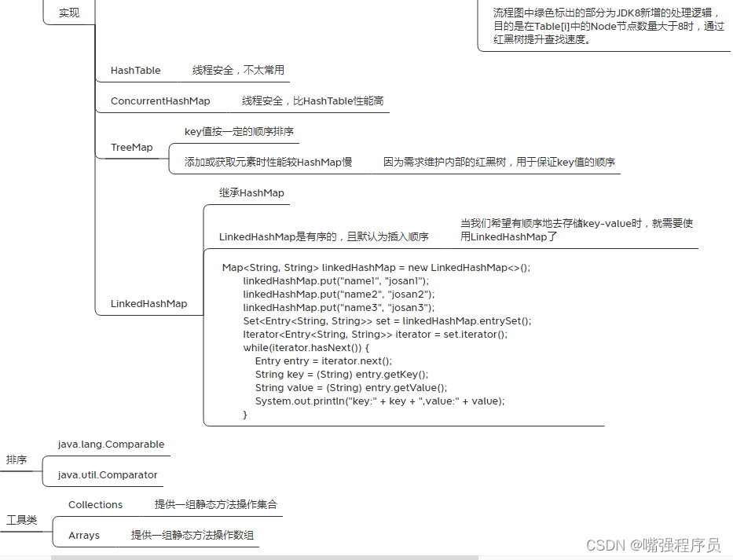Click the code line set.iterator()

376,335
